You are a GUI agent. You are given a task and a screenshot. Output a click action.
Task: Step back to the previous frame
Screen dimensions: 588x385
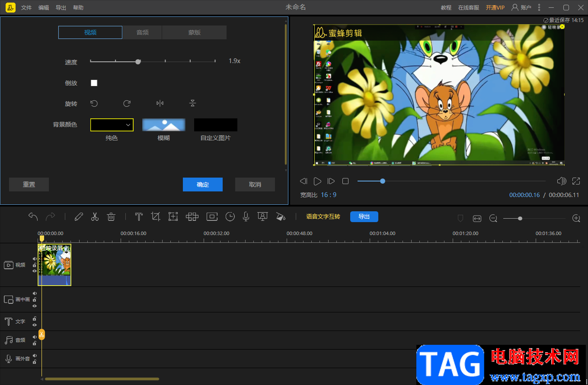tap(304, 181)
